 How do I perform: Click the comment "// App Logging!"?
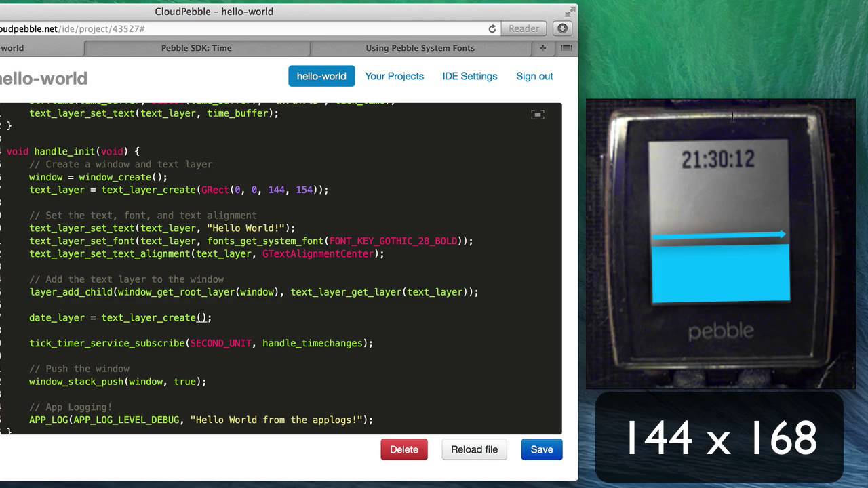pos(71,407)
